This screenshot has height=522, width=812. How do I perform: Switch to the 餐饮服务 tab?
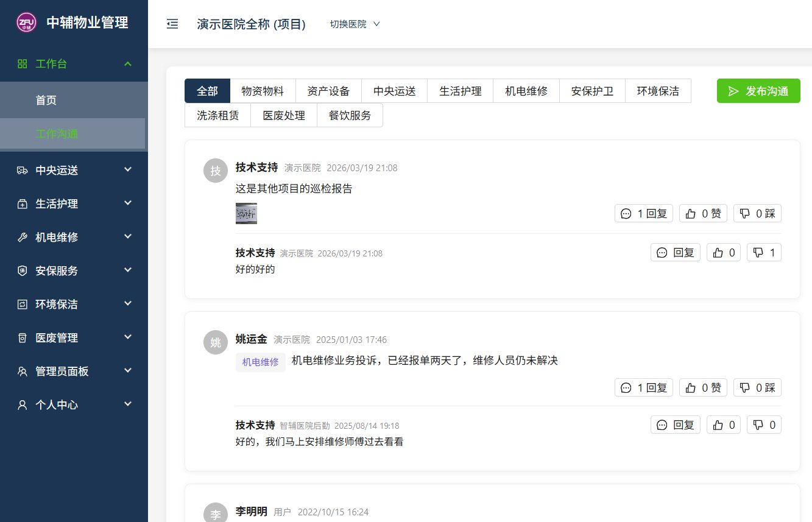350,115
